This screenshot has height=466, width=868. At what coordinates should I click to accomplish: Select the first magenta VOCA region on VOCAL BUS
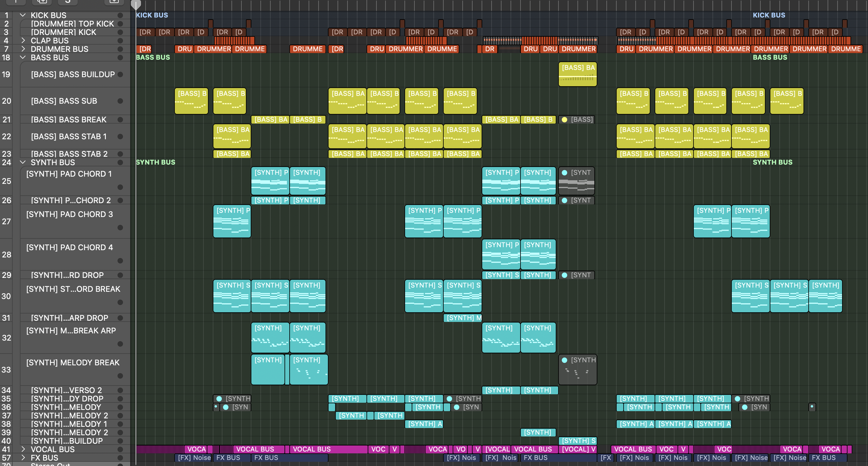tap(196, 449)
